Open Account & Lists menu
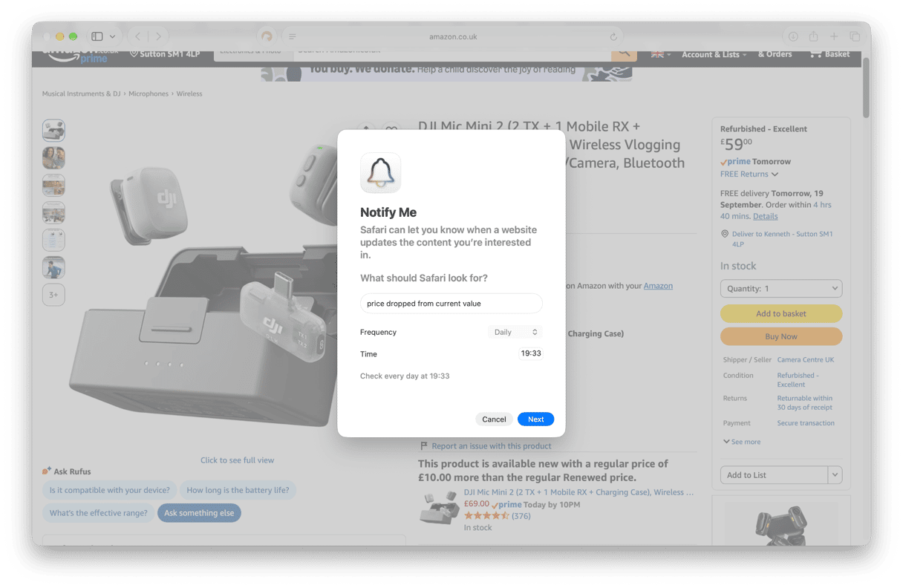This screenshot has height=588, width=903. pos(714,54)
